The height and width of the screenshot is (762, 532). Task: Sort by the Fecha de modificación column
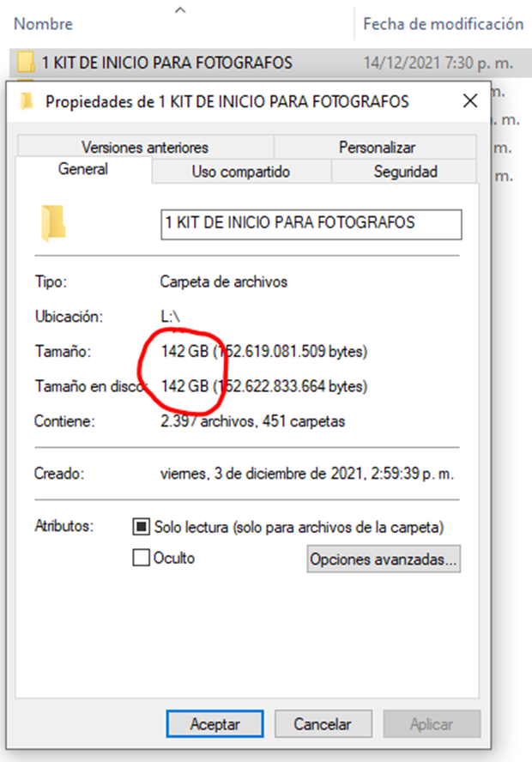(x=443, y=24)
